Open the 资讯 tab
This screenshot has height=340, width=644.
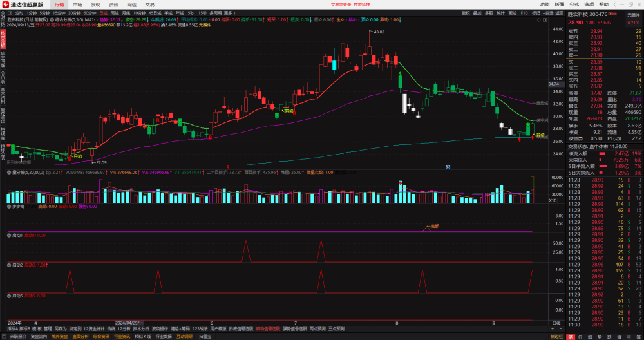pos(114,5)
